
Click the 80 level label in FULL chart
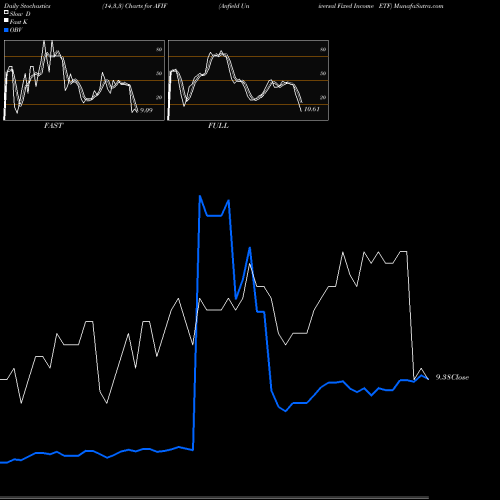323,49
